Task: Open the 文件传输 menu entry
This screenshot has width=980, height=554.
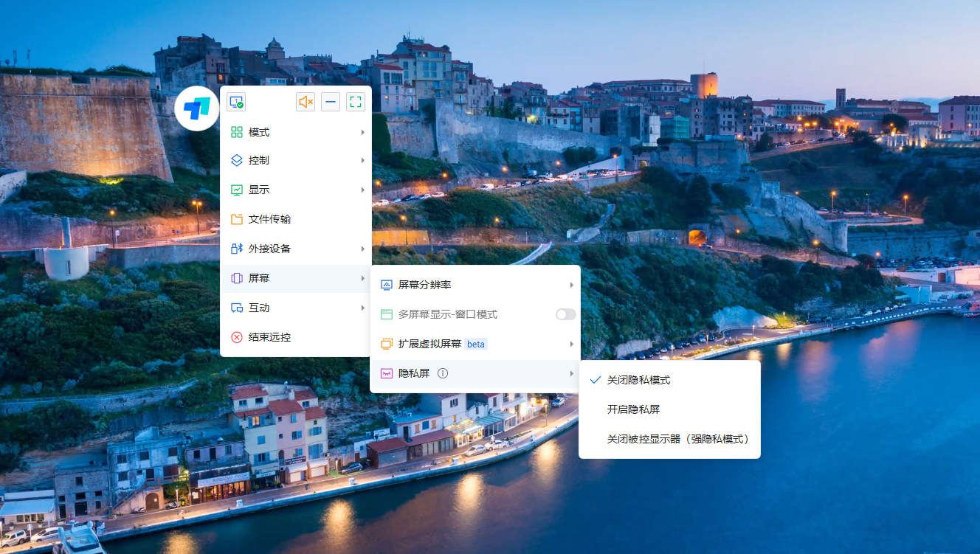Action: tap(296, 219)
